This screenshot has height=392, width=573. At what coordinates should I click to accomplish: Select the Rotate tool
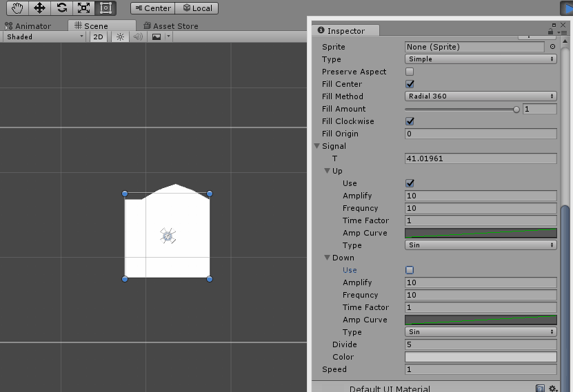point(61,8)
